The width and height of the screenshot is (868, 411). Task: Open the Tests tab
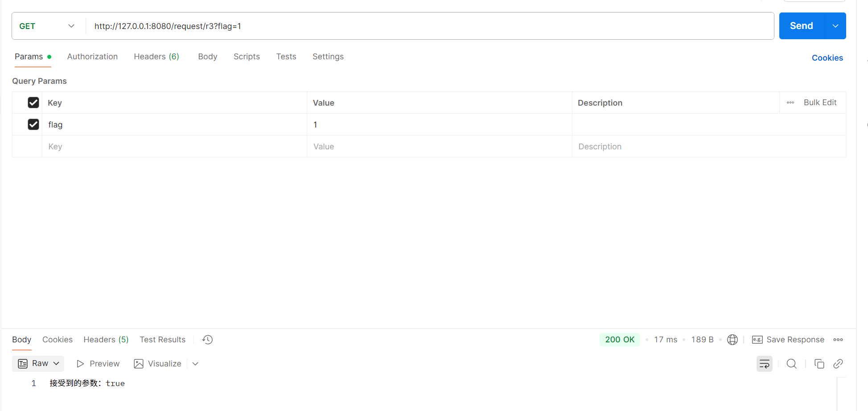pyautogui.click(x=286, y=57)
